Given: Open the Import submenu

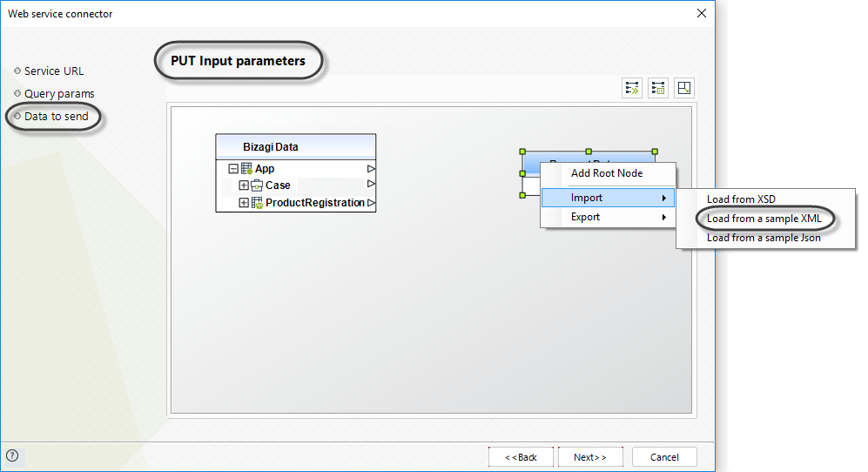Looking at the screenshot, I should pos(608,198).
